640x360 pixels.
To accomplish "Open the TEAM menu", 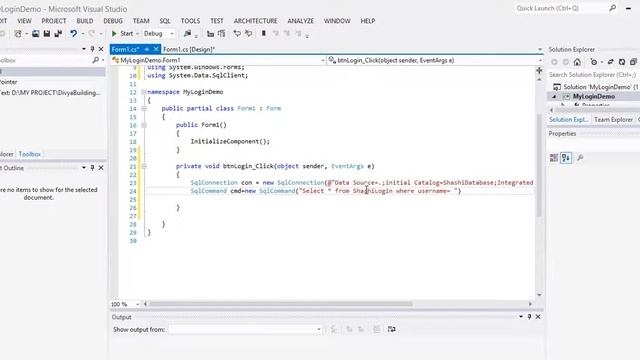I will (141, 21).
